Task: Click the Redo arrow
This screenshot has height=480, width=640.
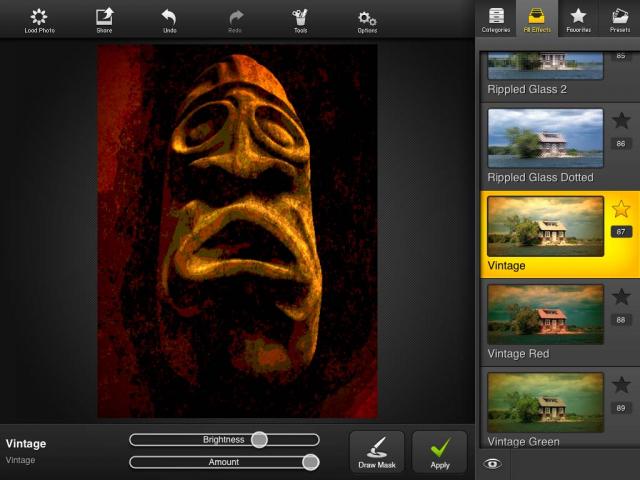Action: (236, 19)
